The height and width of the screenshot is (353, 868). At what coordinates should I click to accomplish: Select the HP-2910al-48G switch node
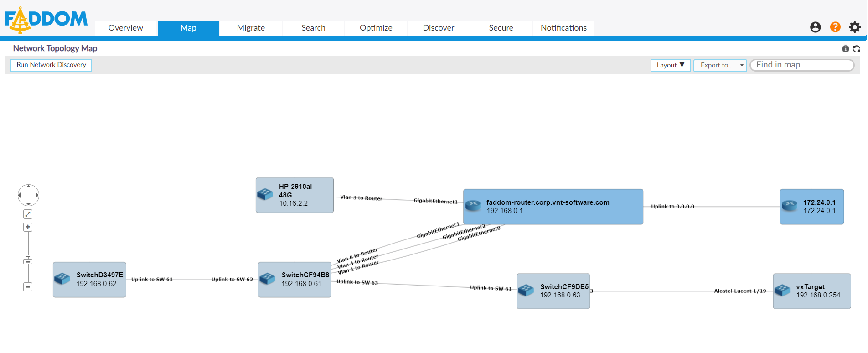[294, 195]
